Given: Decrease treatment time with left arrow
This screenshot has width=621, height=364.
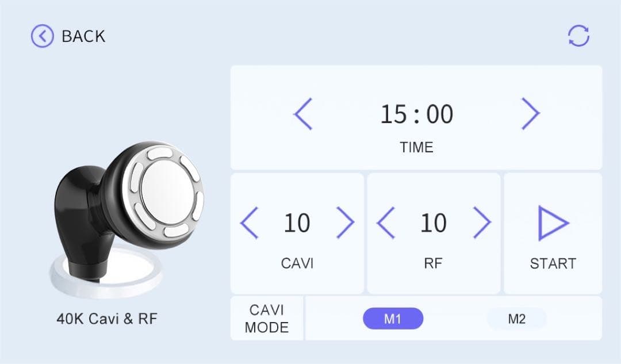Looking at the screenshot, I should pyautogui.click(x=303, y=114).
